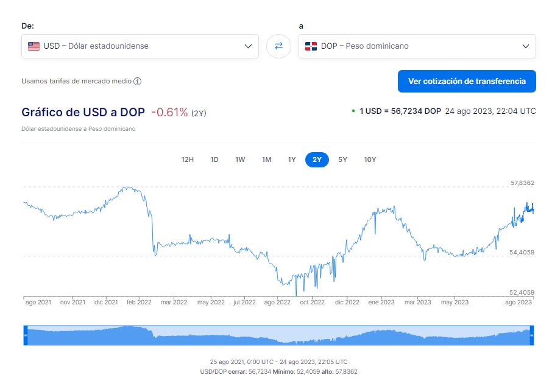Click the chart range navigator area
This screenshot has height=392, width=552.
click(279, 335)
